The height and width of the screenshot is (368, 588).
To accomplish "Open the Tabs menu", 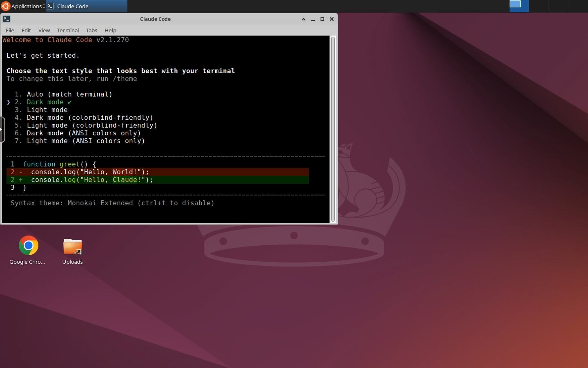I will [x=91, y=30].
